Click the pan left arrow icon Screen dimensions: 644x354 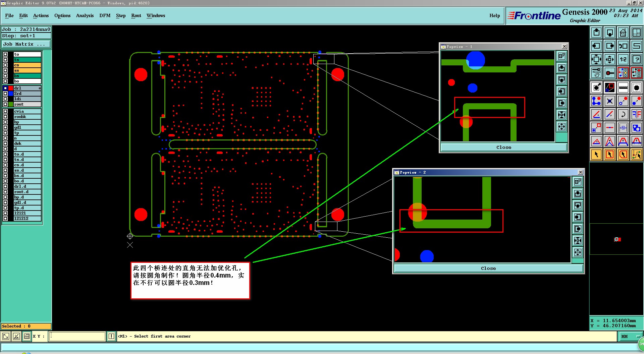596,46
